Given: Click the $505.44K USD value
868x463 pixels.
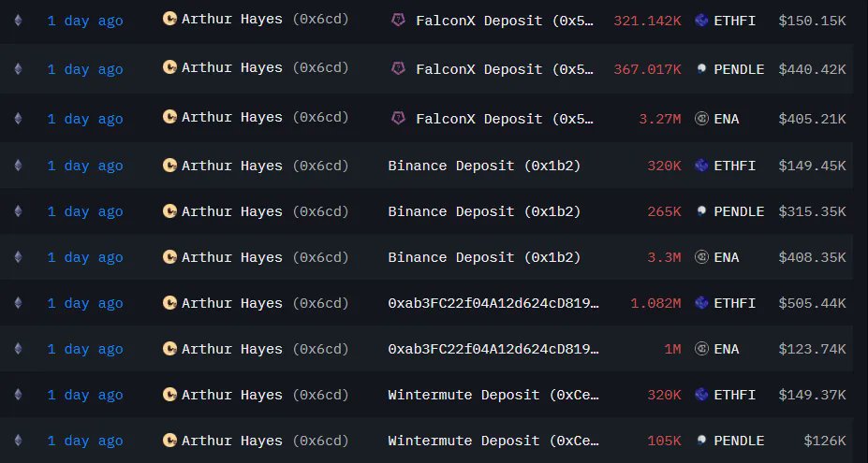Looking at the screenshot, I should pos(812,303).
